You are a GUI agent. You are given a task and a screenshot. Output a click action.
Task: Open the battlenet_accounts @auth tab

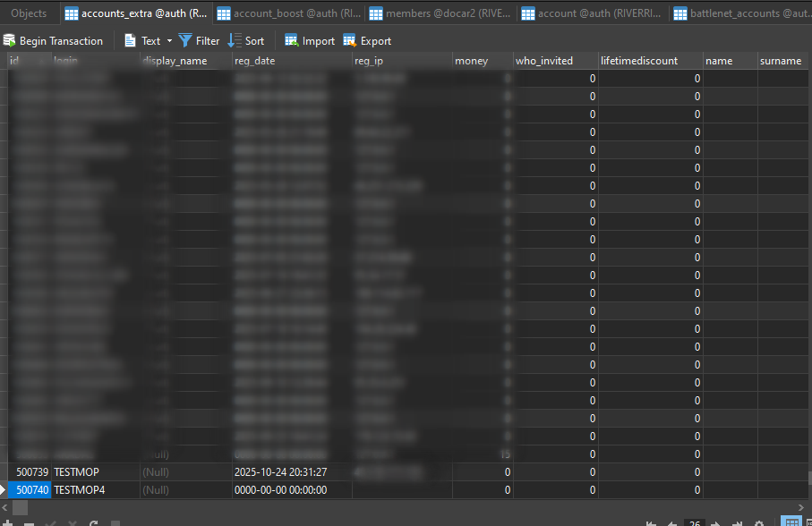(741, 13)
